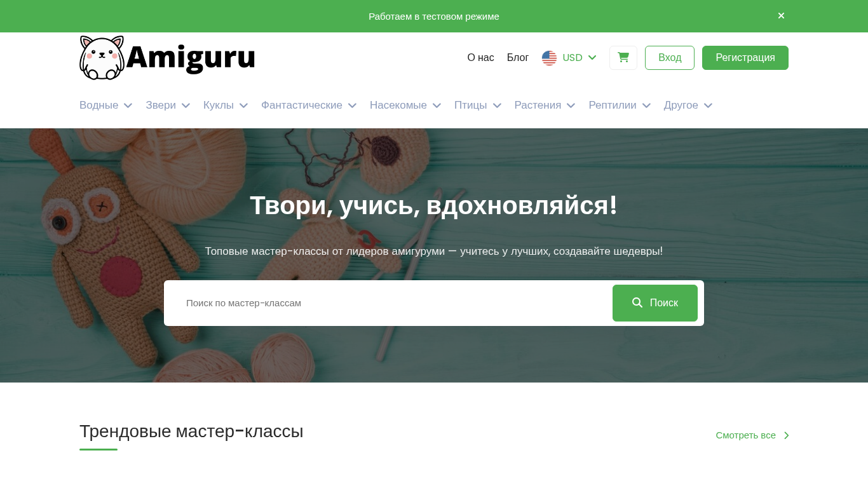Click the Amiguru cat logo

pos(102,58)
